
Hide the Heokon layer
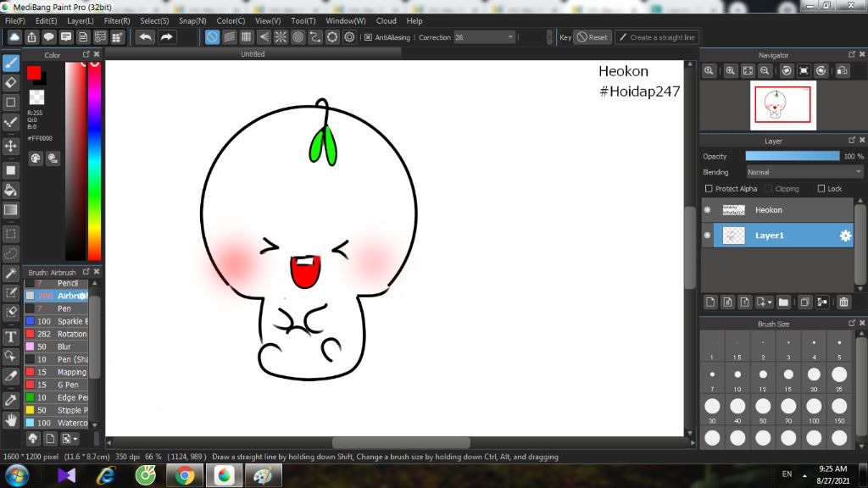[x=707, y=210]
